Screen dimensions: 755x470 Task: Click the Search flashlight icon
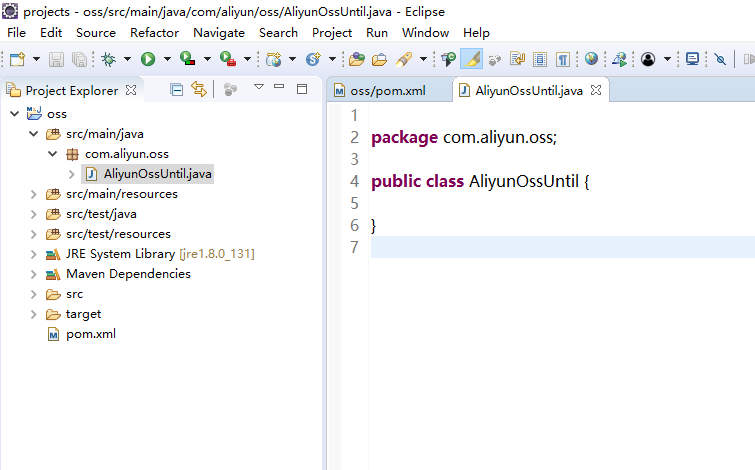pyautogui.click(x=404, y=59)
